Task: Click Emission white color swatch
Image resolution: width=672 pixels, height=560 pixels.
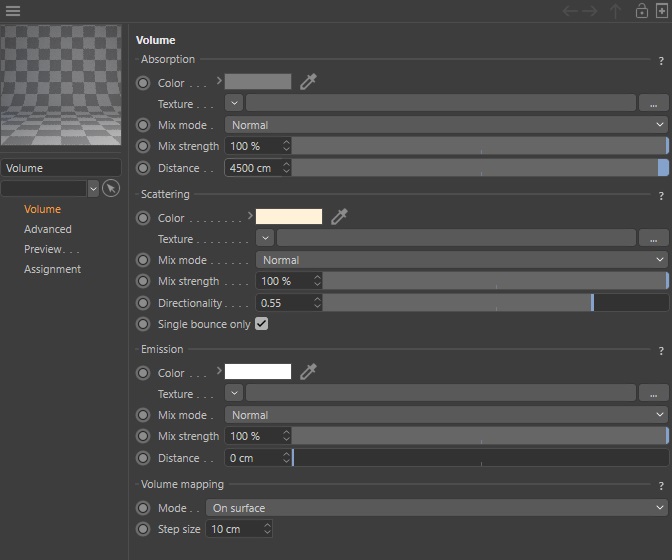Action: (258, 371)
